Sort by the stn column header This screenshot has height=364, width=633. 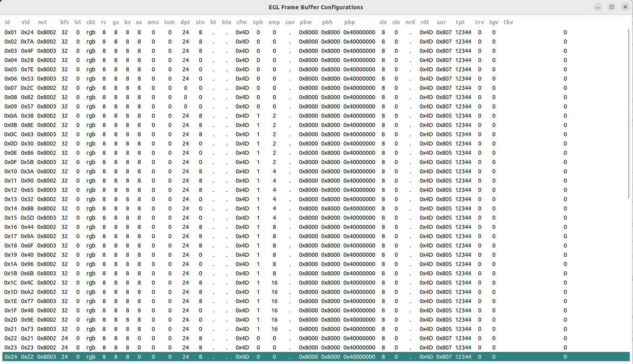(200, 22)
